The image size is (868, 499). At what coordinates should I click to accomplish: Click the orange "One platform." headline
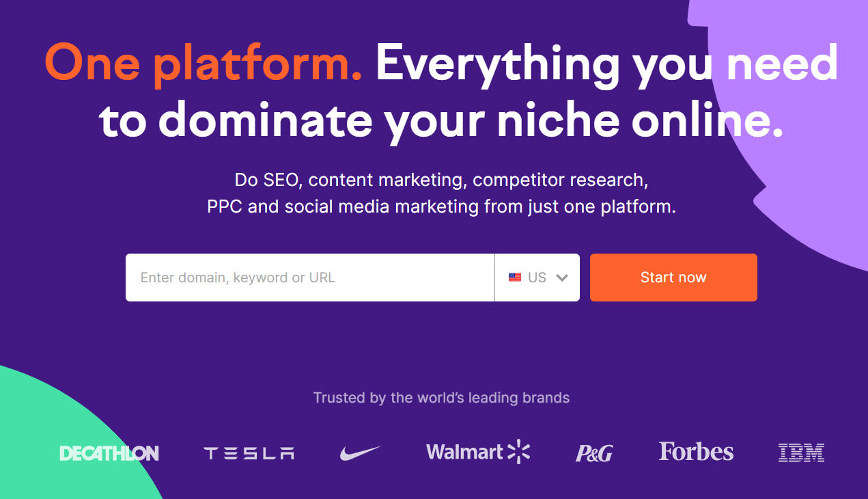coord(203,64)
